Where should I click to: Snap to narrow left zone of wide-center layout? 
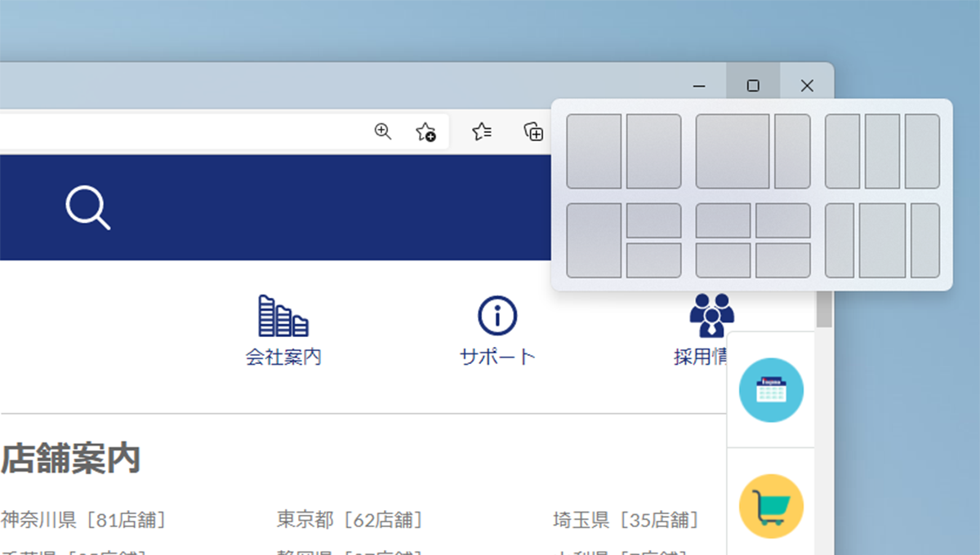[x=840, y=241]
